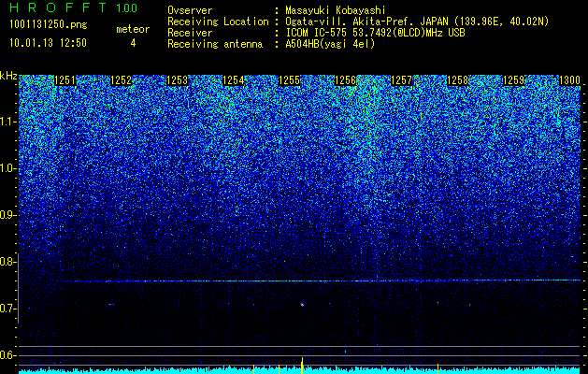Click the 1300 time label
Screen dimensions: 588x374
click(569, 80)
